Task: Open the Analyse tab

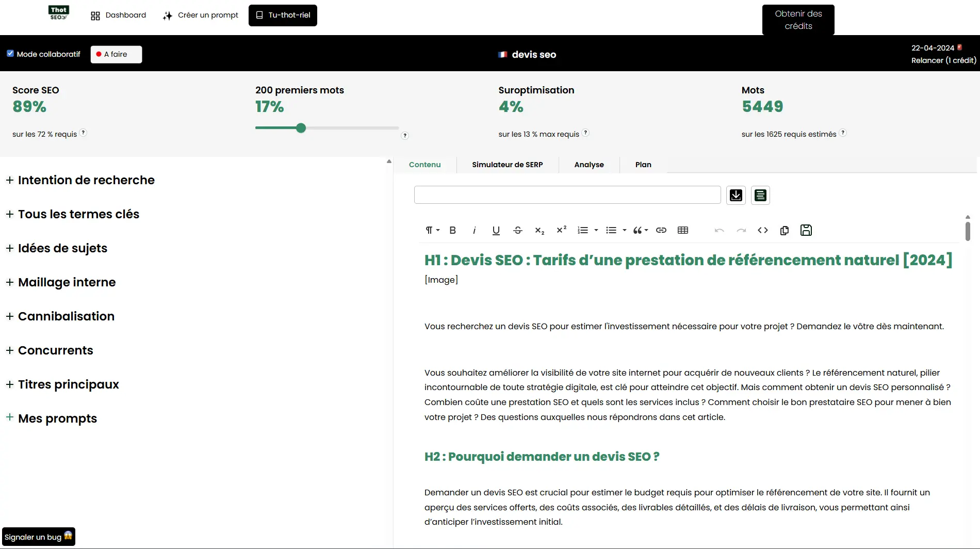Action: [589, 165]
